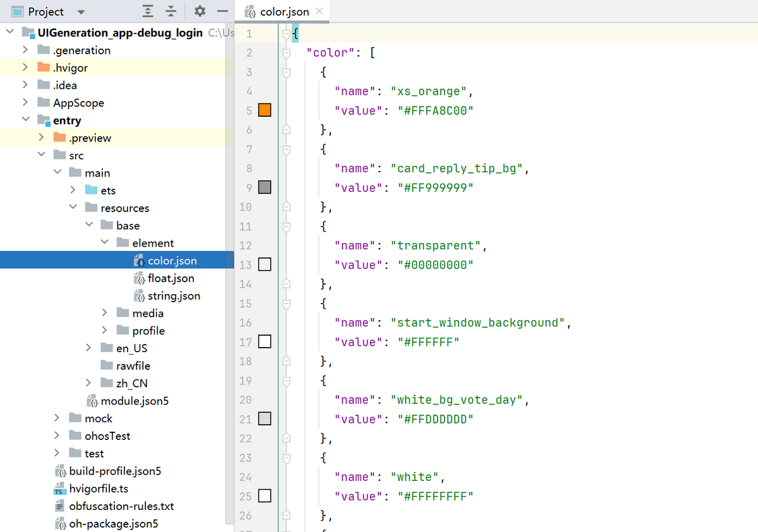
Task: Fold the "color" array at line 2
Action: 286,53
